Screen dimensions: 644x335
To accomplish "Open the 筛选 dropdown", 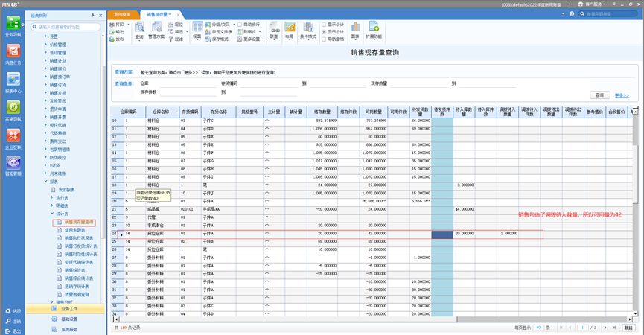I will (x=187, y=32).
